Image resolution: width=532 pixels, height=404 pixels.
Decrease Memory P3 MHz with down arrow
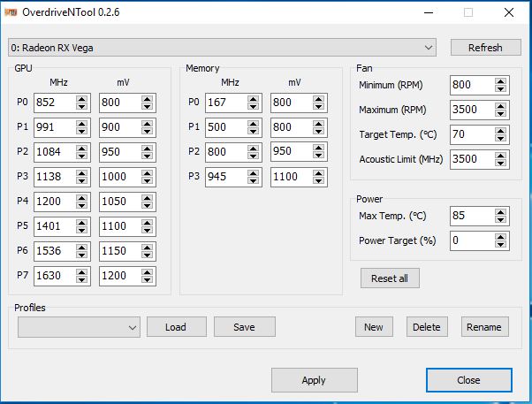pyautogui.click(x=253, y=180)
